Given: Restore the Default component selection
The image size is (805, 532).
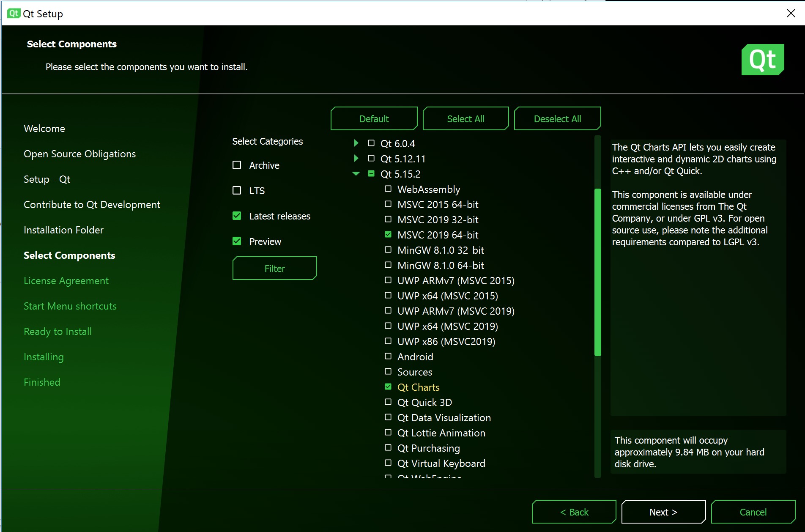Looking at the screenshot, I should (x=373, y=118).
